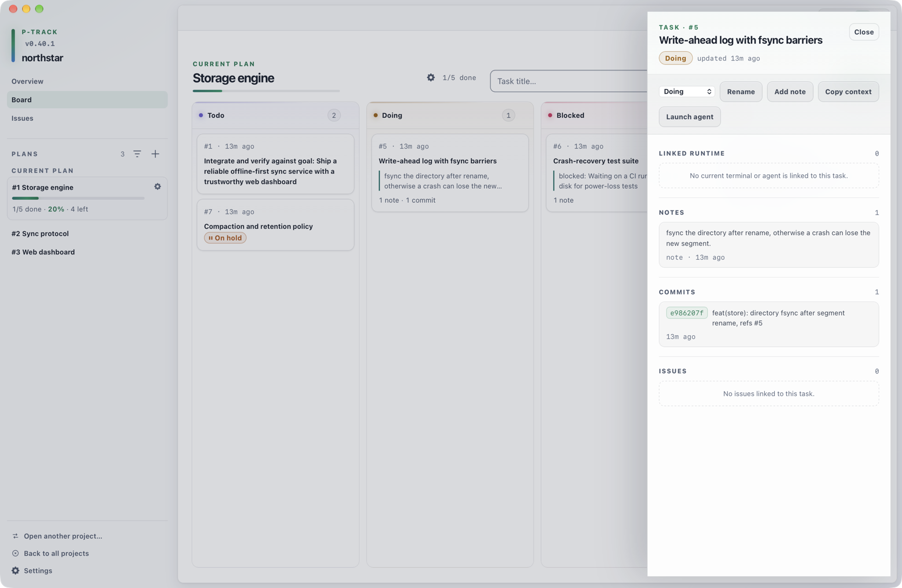The width and height of the screenshot is (902, 588).
Task: Close the task detail panel
Action: click(x=864, y=32)
